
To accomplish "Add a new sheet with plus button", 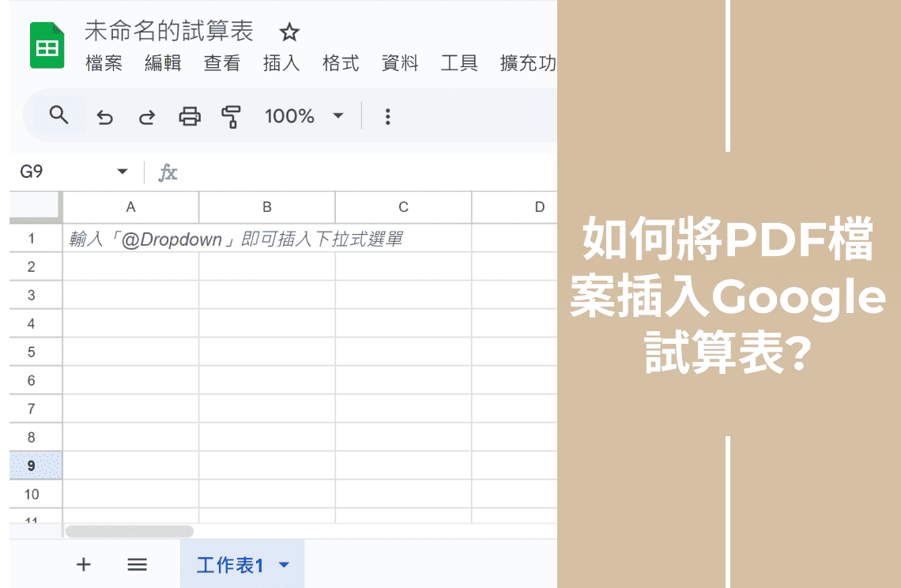I will (x=83, y=564).
